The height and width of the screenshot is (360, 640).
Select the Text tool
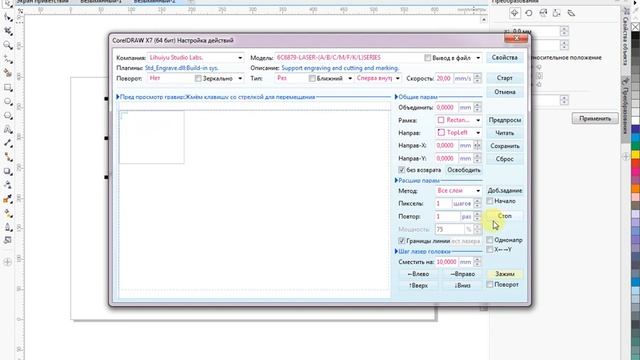7,129
